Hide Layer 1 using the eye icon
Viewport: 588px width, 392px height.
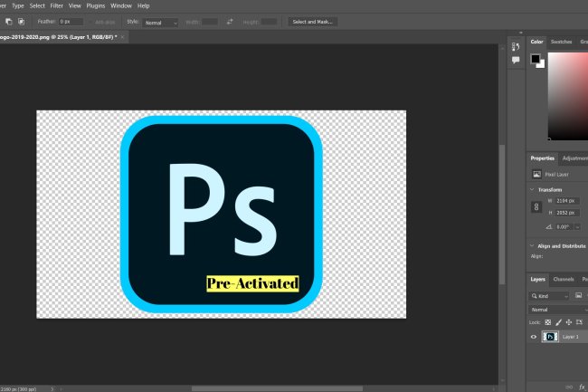[534, 337]
